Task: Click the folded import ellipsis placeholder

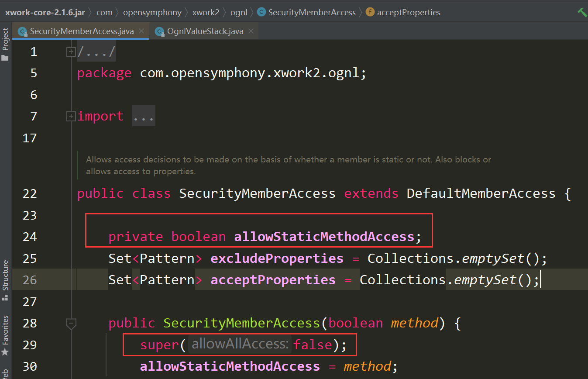Action: pos(144,116)
